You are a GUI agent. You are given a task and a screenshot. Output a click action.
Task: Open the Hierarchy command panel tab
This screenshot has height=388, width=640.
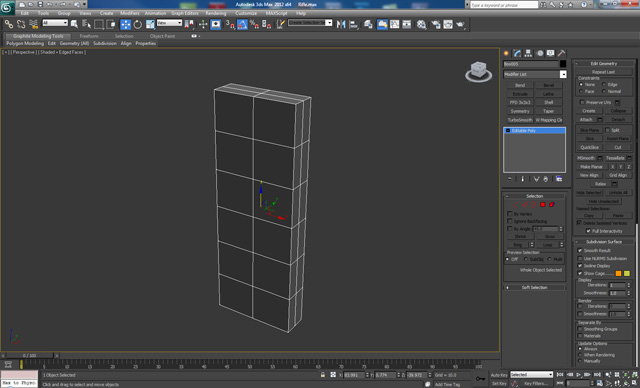pyautogui.click(x=529, y=53)
